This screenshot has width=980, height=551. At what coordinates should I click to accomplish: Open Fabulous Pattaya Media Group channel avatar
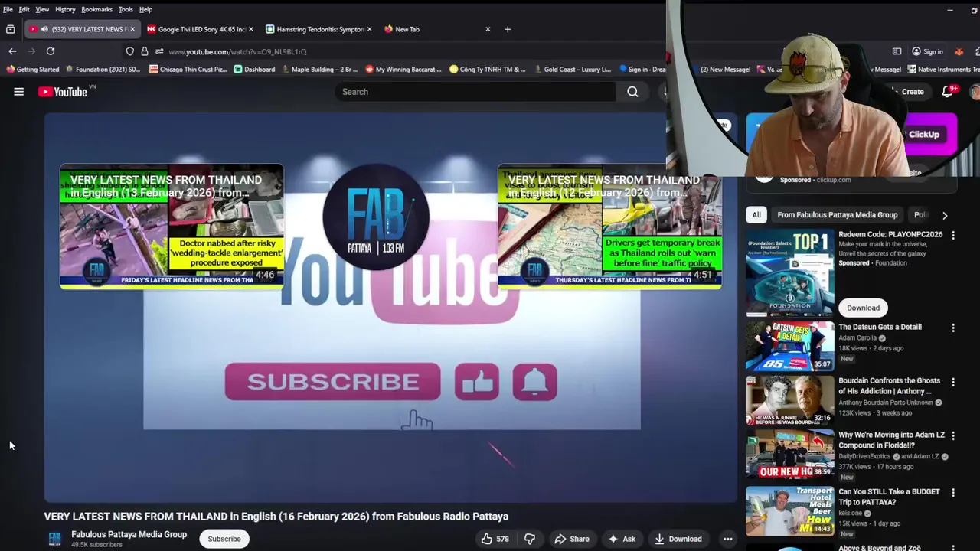click(x=54, y=539)
